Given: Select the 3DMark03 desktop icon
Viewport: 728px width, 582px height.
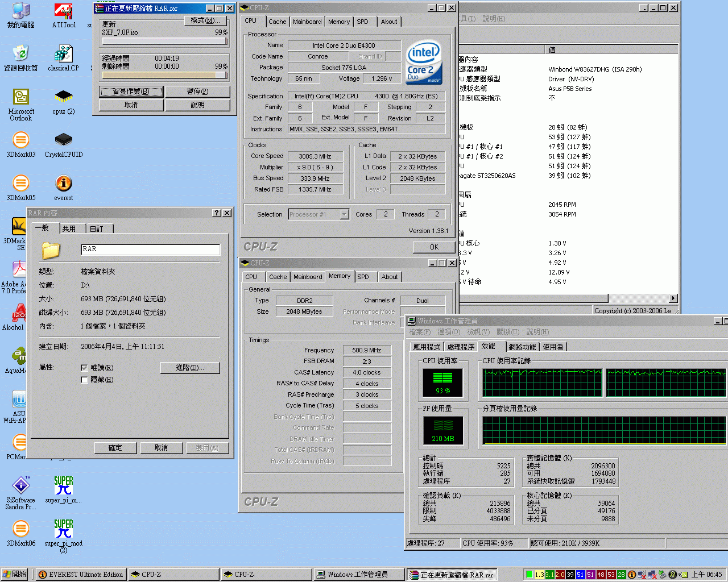Looking at the screenshot, I should (x=20, y=144).
